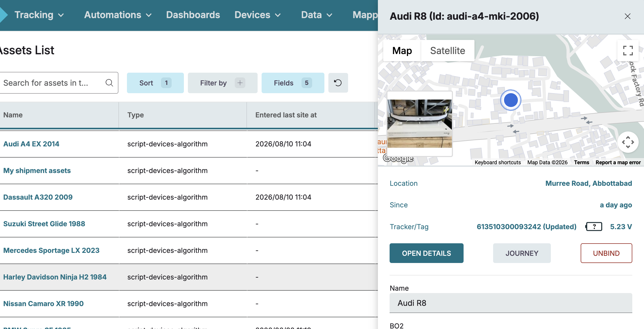Open the asset photo thumbnail

420,124
